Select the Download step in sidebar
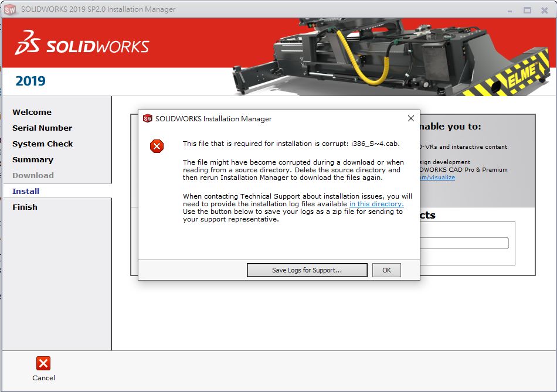This screenshot has width=557, height=392. point(33,175)
